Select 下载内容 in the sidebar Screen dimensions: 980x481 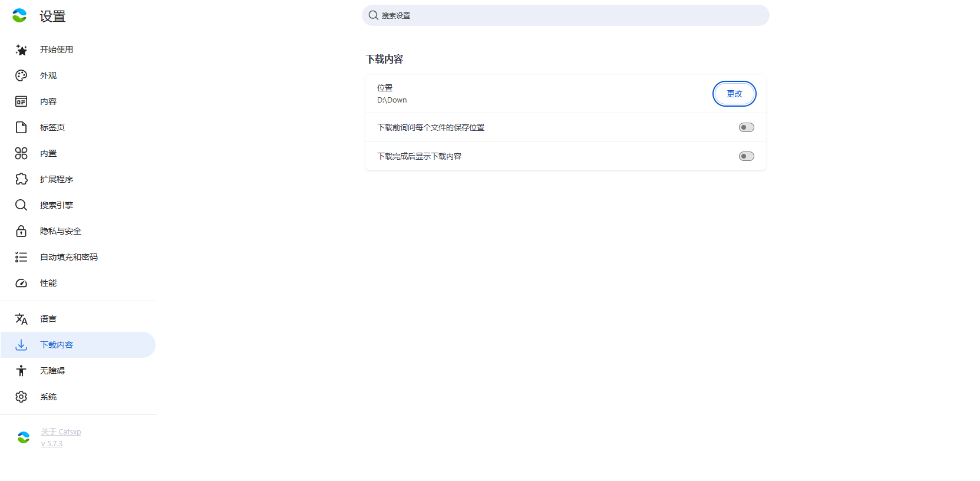point(78,345)
